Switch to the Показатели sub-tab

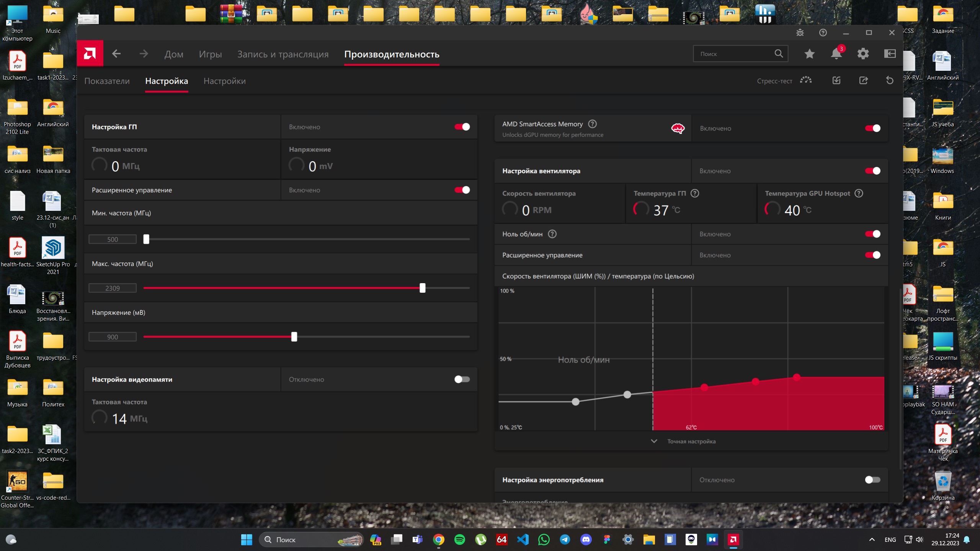(107, 81)
